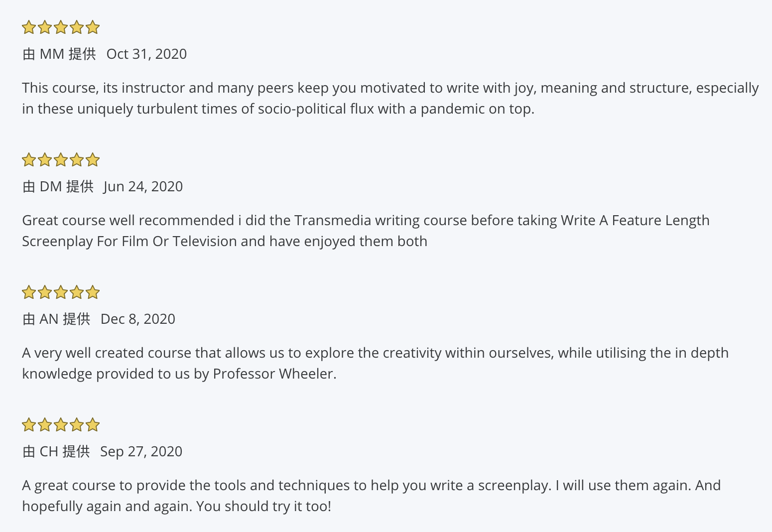Click second star of CH's review rating
This screenshot has height=532, width=772.
tap(45, 425)
